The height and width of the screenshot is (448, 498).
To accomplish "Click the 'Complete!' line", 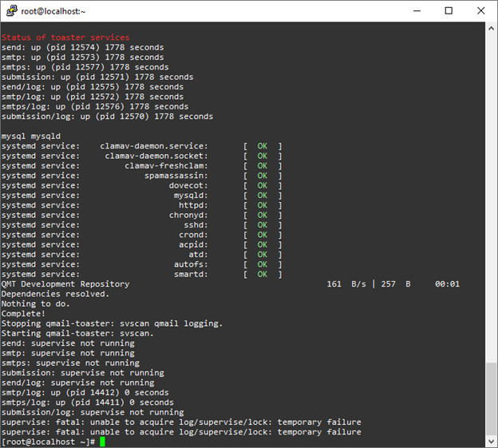I will [23, 314].
